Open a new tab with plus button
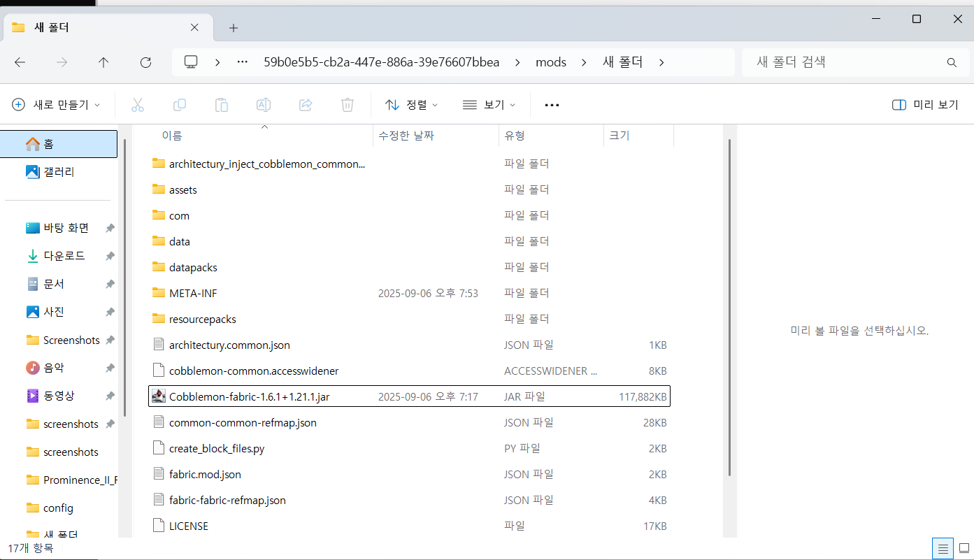The height and width of the screenshot is (560, 974). 234,28
